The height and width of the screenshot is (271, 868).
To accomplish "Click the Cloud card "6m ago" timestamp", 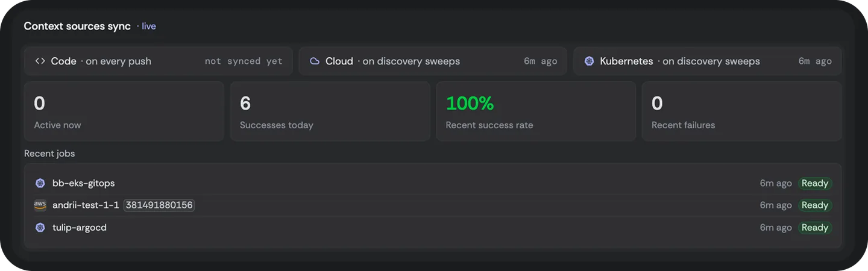I will click(x=541, y=61).
